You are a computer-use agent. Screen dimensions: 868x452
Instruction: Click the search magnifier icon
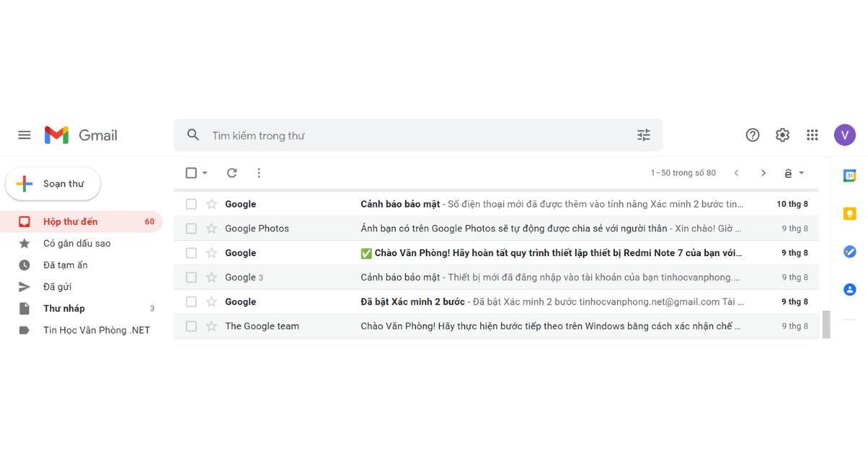coord(193,135)
